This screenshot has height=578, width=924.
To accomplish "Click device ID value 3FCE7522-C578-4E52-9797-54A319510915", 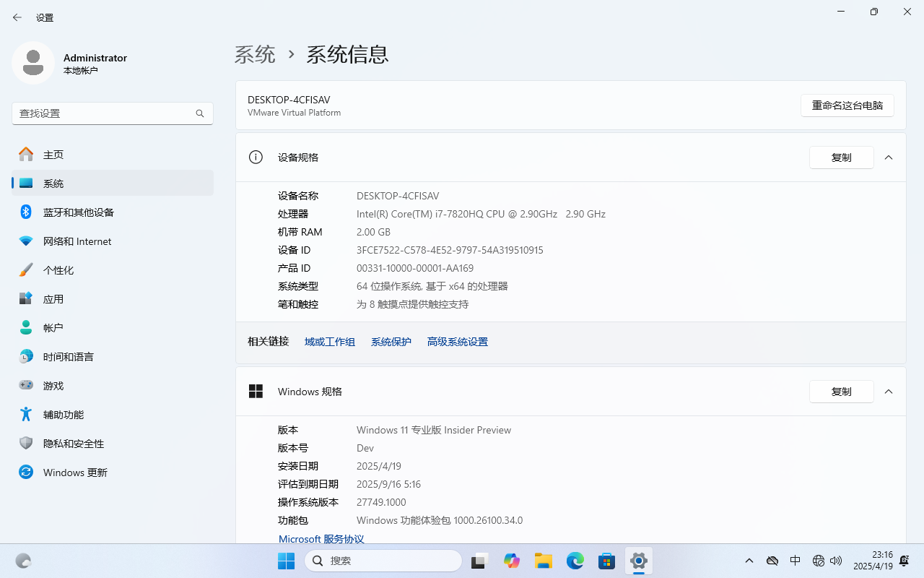I will (450, 250).
